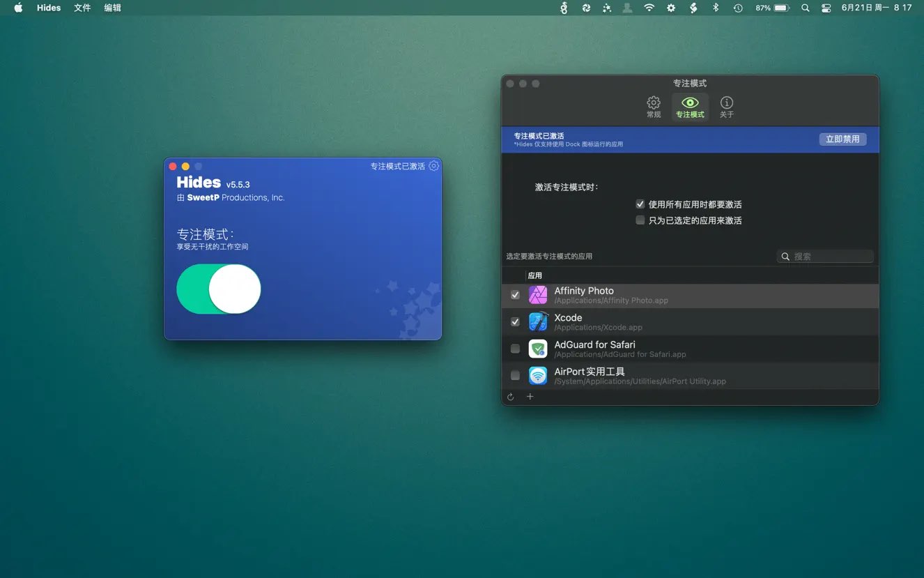Switch to the 常规 tab
The height and width of the screenshot is (578, 924).
654,107
